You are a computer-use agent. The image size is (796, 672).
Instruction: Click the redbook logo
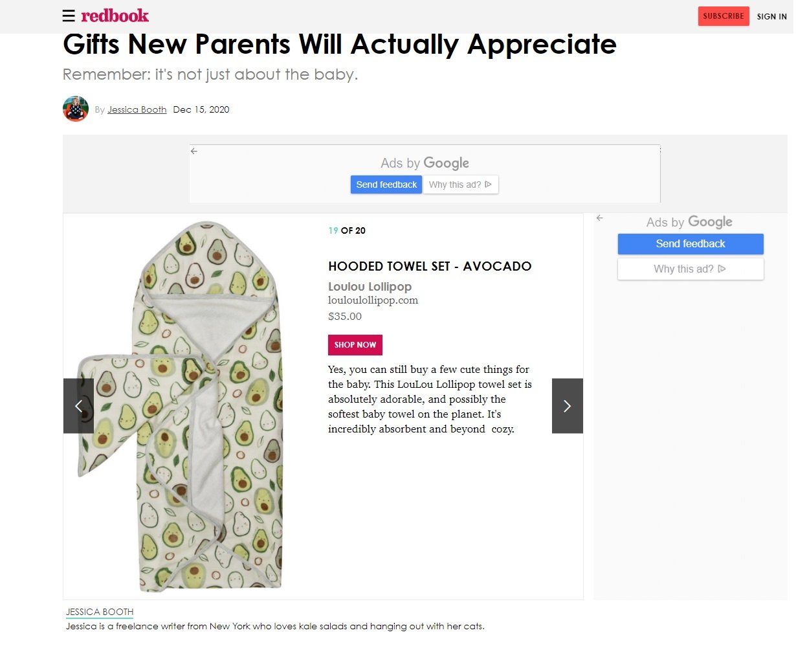115,16
